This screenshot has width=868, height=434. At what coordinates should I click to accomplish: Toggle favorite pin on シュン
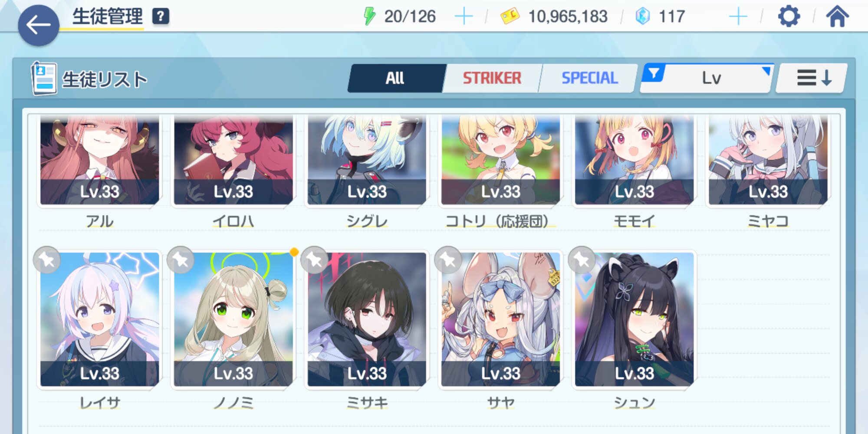coord(582,260)
